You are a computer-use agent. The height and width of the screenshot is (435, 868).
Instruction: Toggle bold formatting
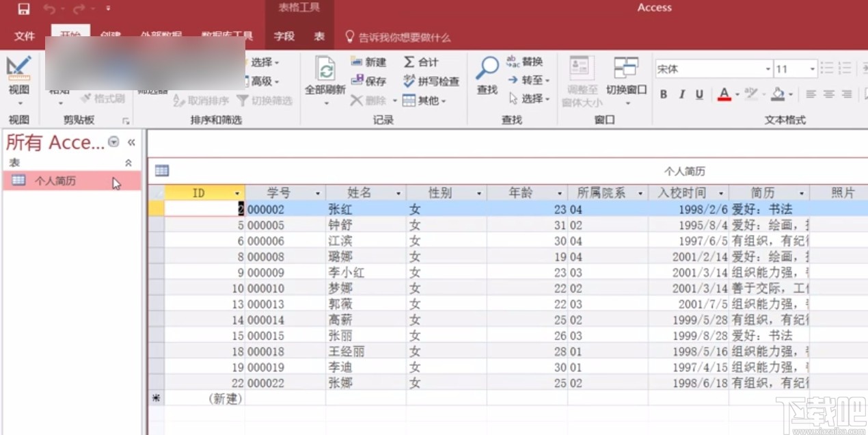click(662, 94)
